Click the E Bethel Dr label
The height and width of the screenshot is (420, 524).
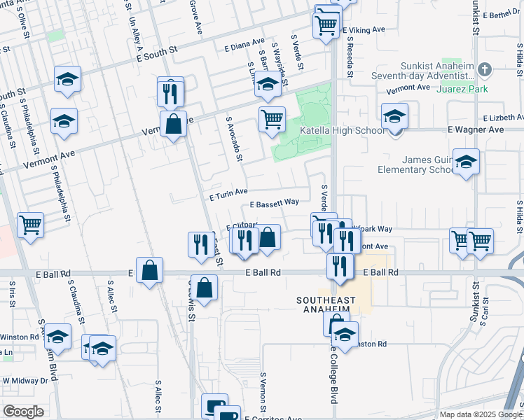(502, 14)
